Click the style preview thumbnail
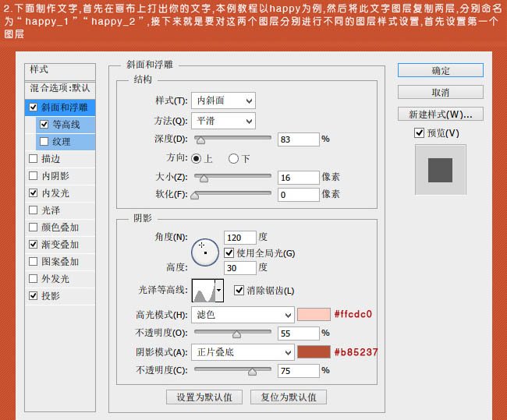The image size is (507, 420). (441, 170)
